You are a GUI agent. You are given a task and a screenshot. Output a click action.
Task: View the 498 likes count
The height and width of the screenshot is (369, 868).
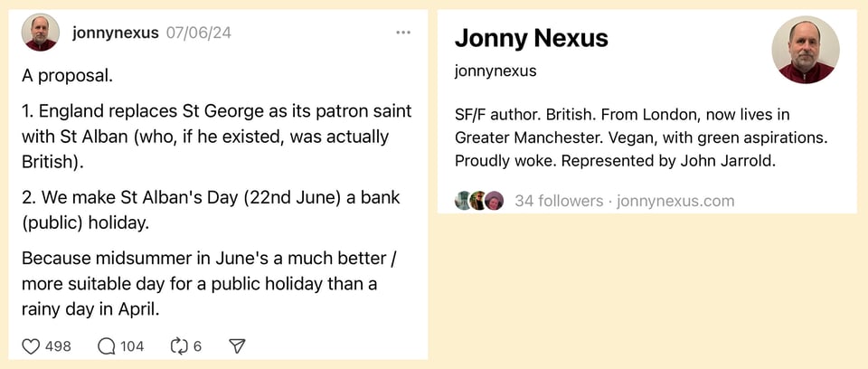tap(58, 345)
